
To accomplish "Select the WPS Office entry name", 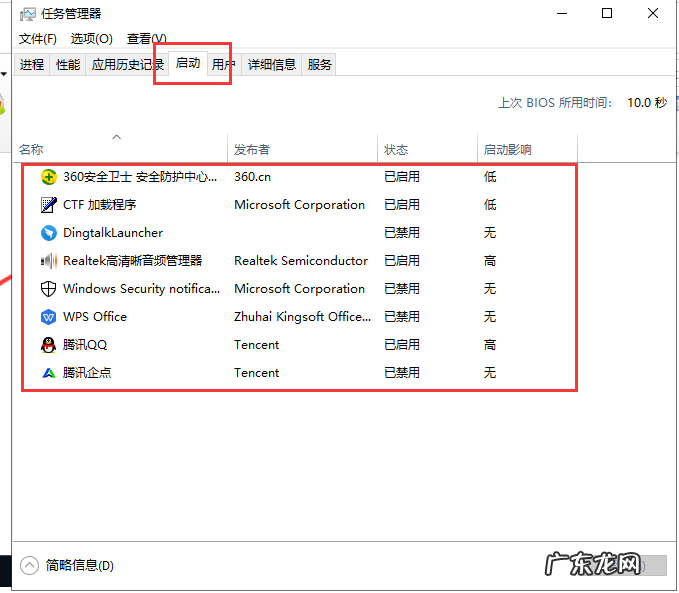I will pos(95,317).
